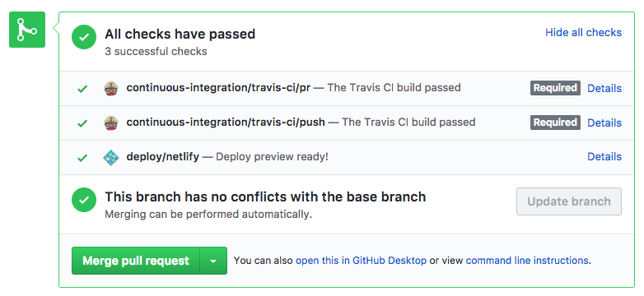Viewport: 644px width, 296px height.
Task: Collapse checks with Hide all checks
Action: 583,33
